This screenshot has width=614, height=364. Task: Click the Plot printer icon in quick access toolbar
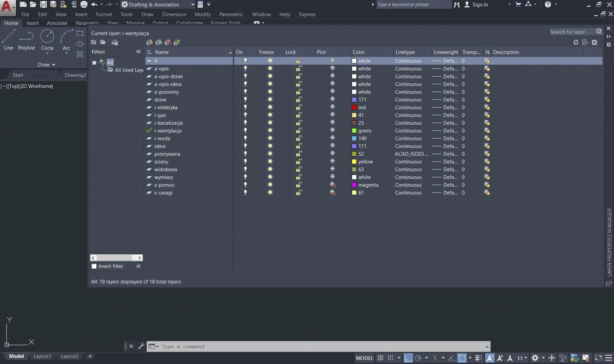point(83,4)
